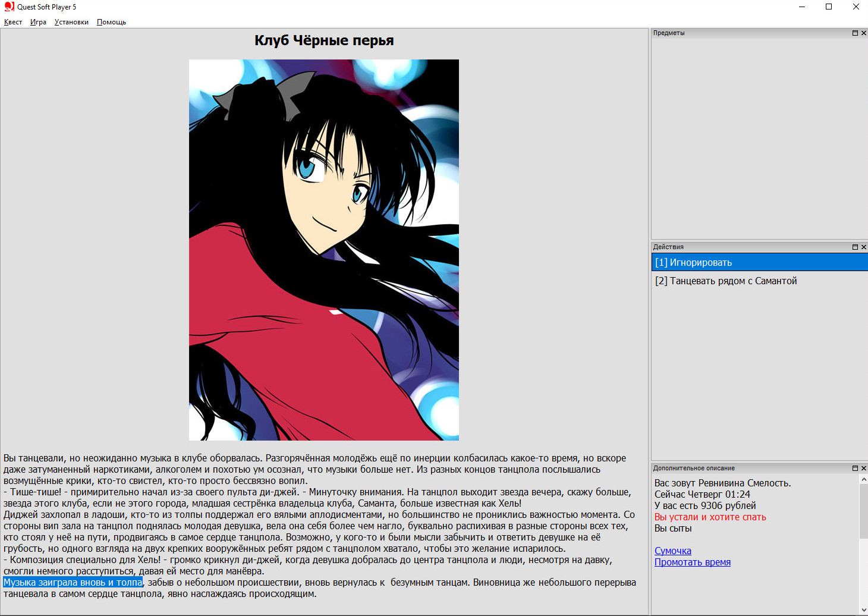Open the Сумочка link

point(673,551)
